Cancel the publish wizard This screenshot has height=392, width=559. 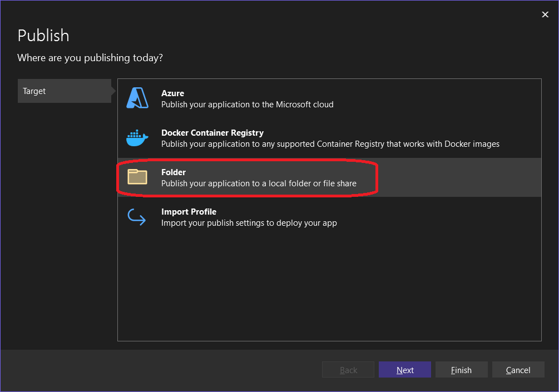click(x=518, y=370)
